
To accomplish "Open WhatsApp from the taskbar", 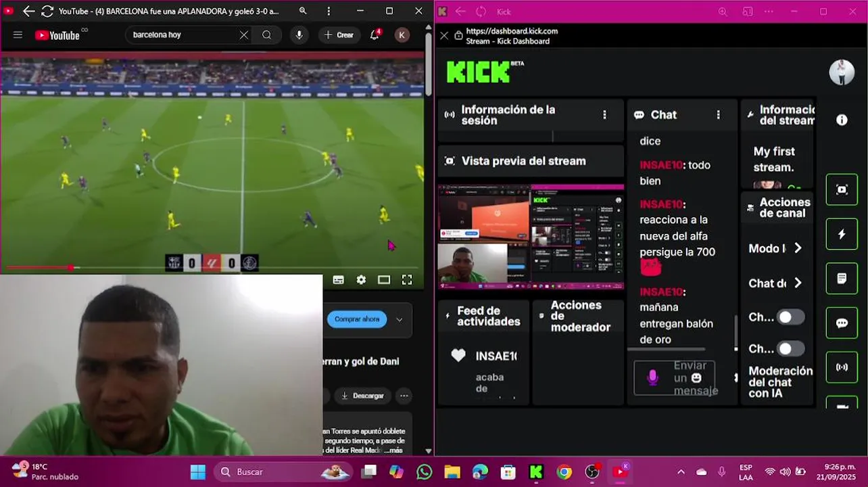I will [x=425, y=471].
